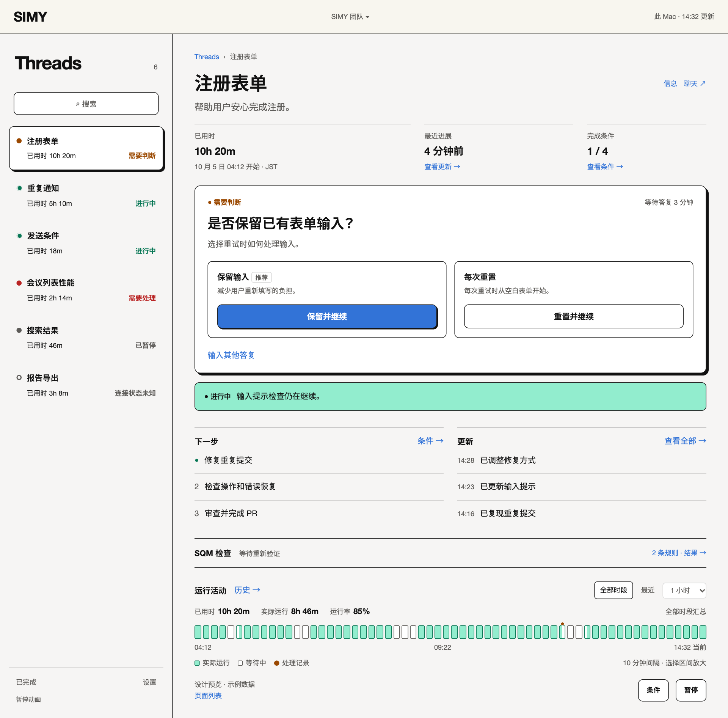Click the 进行中 status banner
This screenshot has width=728, height=718.
(450, 396)
